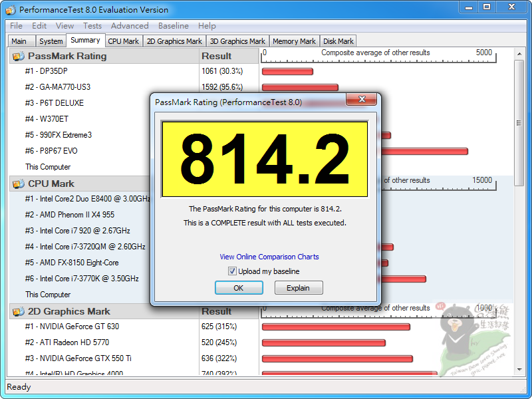This screenshot has width=532, height=399.
Task: Select the row '#5 - AMD FX-8150 Eight-Core'
Action: [72, 263]
